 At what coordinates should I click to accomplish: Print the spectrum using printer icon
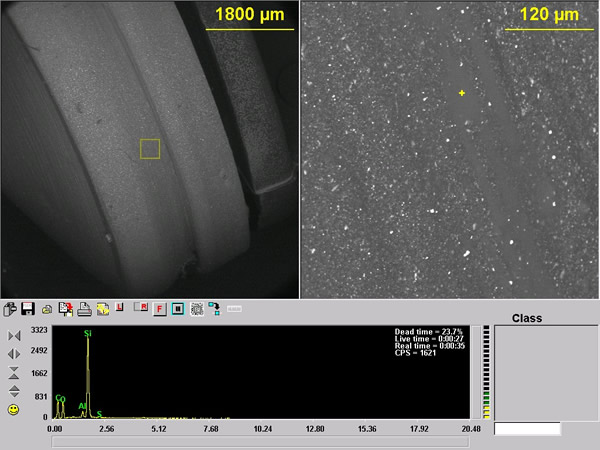pos(84,309)
